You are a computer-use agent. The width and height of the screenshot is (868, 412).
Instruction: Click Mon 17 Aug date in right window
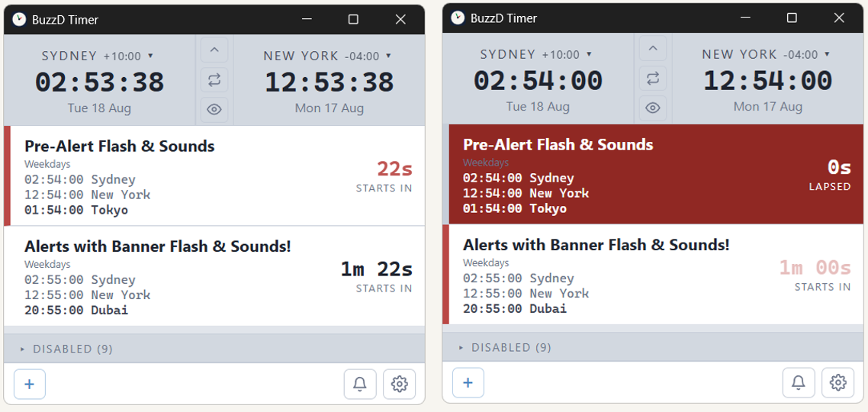pyautogui.click(x=768, y=106)
